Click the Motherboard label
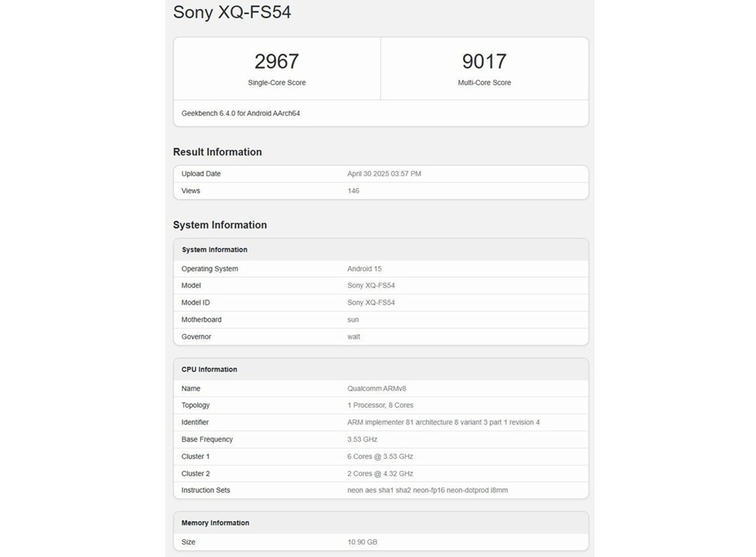 (x=202, y=320)
